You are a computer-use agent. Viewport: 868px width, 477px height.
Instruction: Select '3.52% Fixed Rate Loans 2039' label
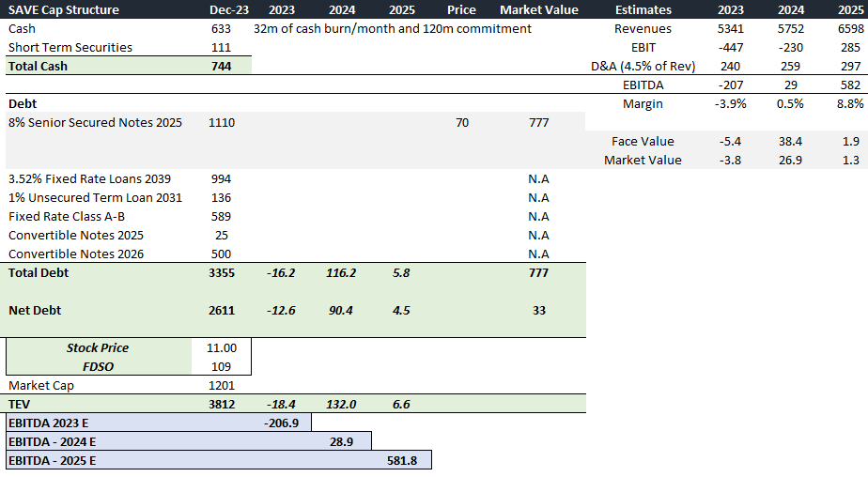coord(89,179)
